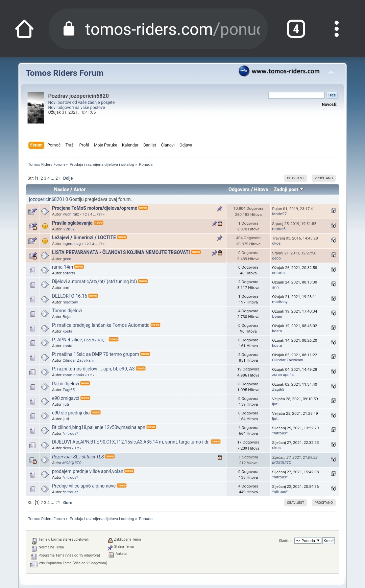365x588 pixels.
Task: Jump to Dolje link near pagination
Action: [68, 178]
